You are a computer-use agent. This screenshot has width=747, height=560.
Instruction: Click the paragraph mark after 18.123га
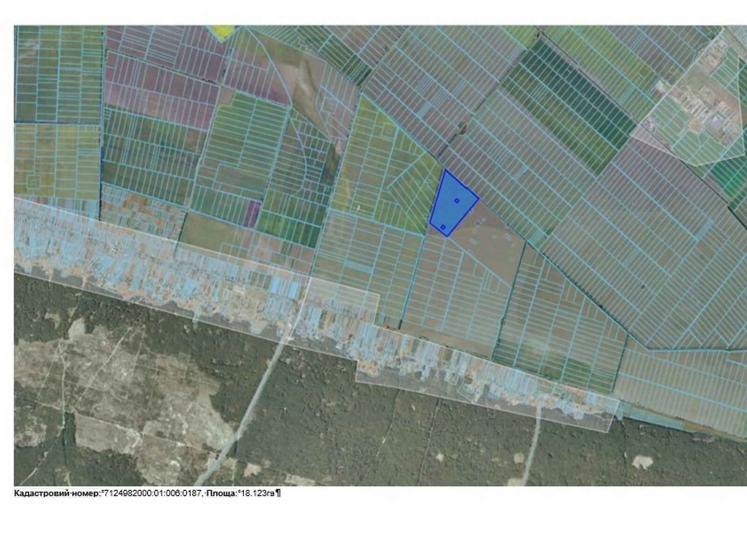[278, 493]
